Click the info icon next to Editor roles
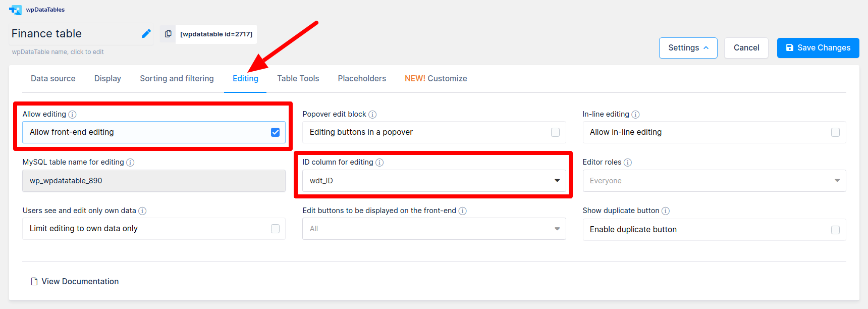This screenshot has height=309, width=868. (628, 162)
